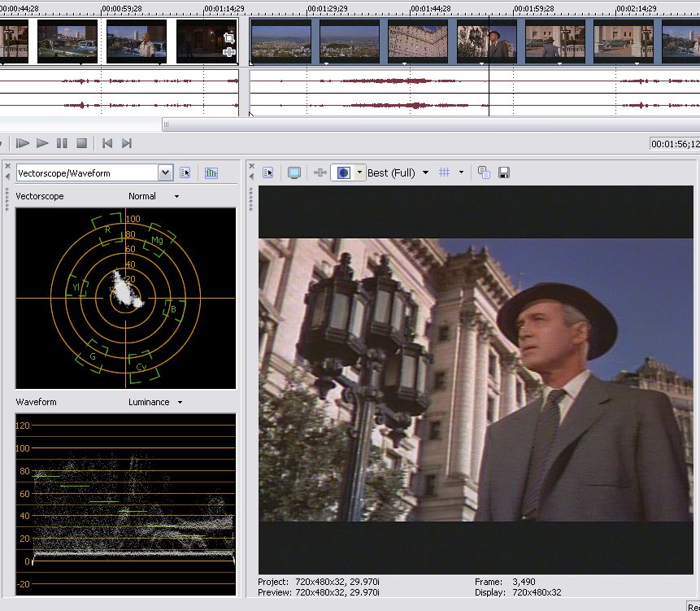Open the Vectorscope Normal mode dropdown
The height and width of the screenshot is (611, 700).
(x=154, y=196)
